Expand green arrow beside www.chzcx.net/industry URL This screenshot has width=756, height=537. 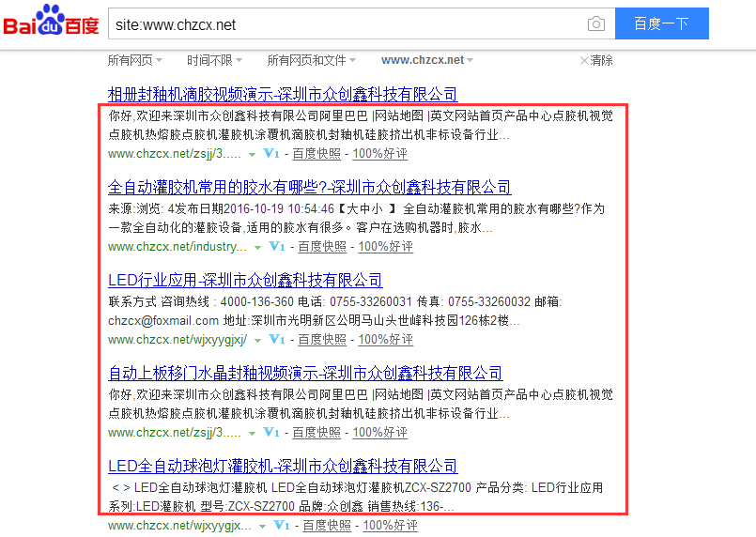point(257,248)
